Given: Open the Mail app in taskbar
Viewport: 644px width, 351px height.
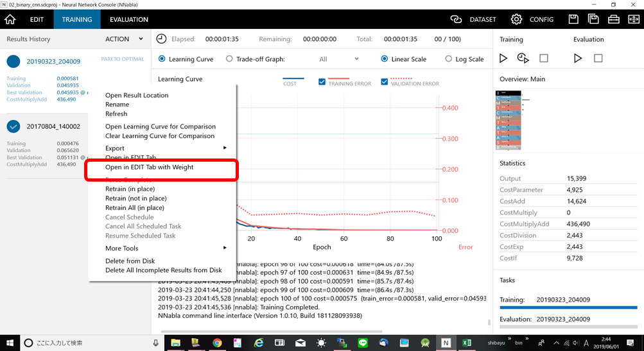Looking at the screenshot, I should pyautogui.click(x=300, y=343).
